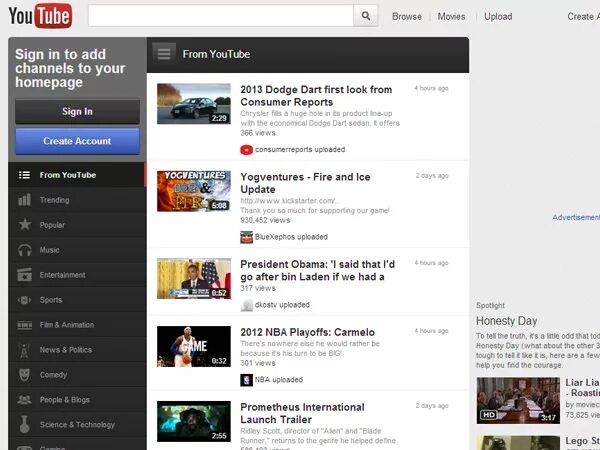Click the Trending bar chart icon
600x450 pixels.
coord(24,200)
